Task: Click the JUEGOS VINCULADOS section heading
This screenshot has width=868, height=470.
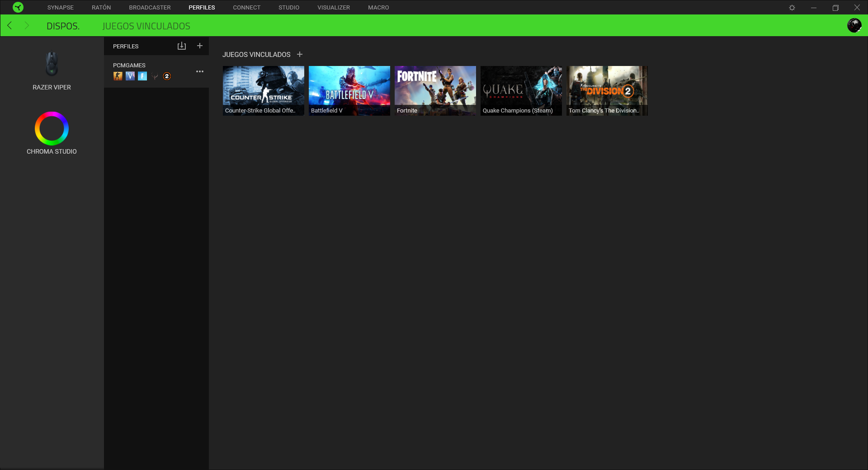Action: tap(256, 54)
